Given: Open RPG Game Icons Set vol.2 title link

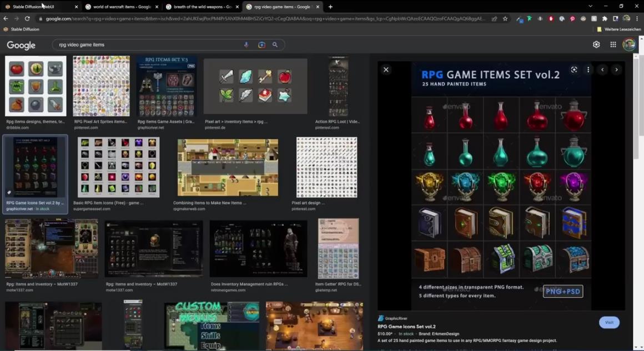Looking at the screenshot, I should click(x=406, y=327).
